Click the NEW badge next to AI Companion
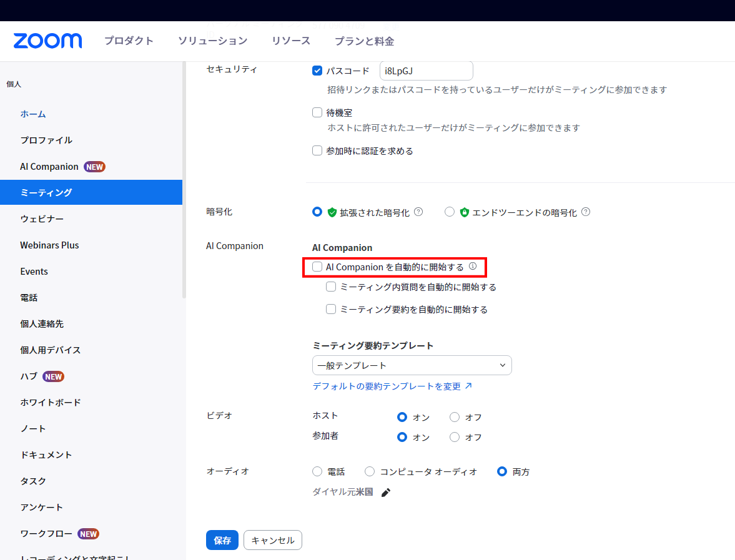735x560 pixels. coord(94,167)
